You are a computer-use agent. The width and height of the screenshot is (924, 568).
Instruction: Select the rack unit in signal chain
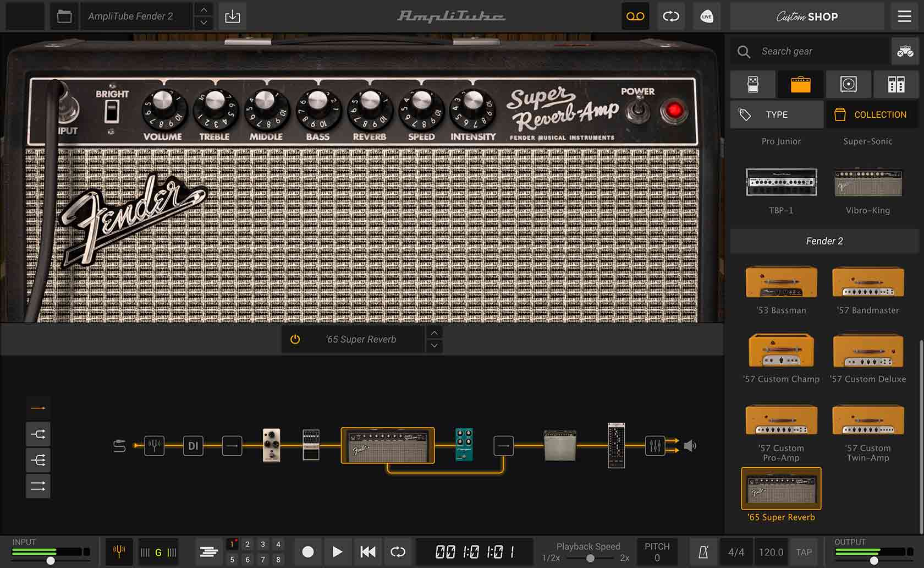(x=616, y=445)
